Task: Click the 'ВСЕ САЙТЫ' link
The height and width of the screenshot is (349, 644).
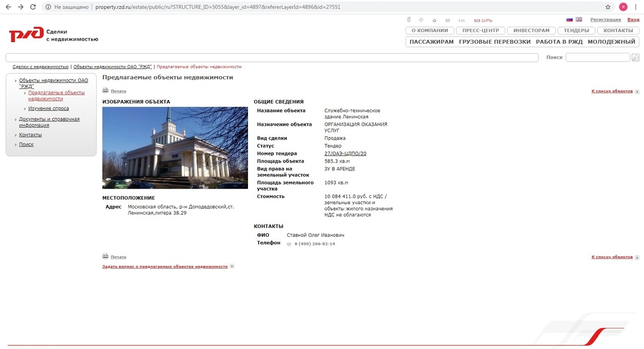Action: pos(483,21)
